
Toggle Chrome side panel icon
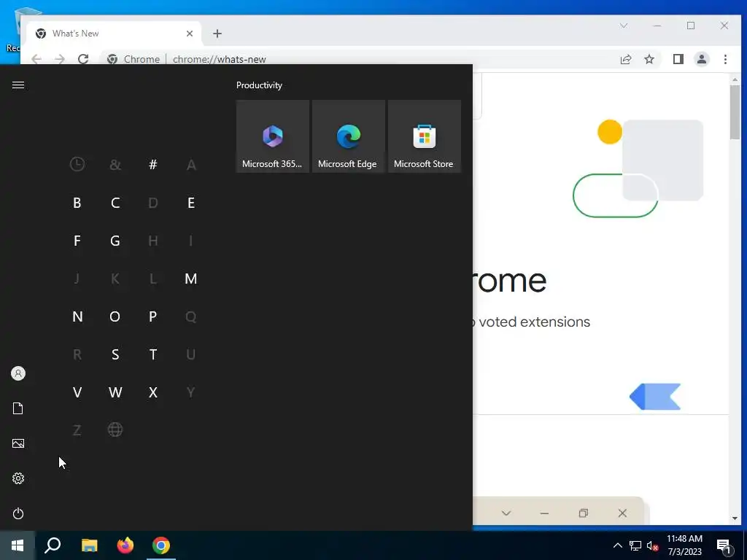(x=678, y=59)
